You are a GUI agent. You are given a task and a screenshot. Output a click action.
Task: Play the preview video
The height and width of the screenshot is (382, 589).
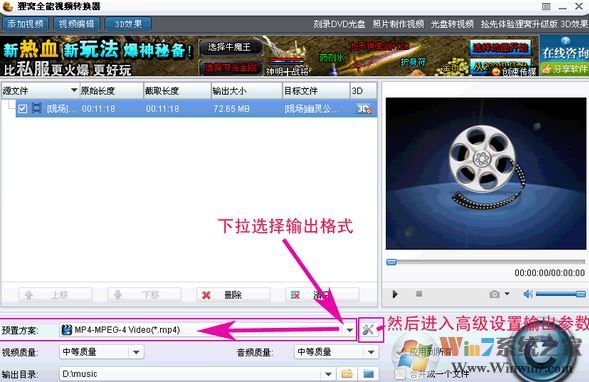tap(395, 294)
